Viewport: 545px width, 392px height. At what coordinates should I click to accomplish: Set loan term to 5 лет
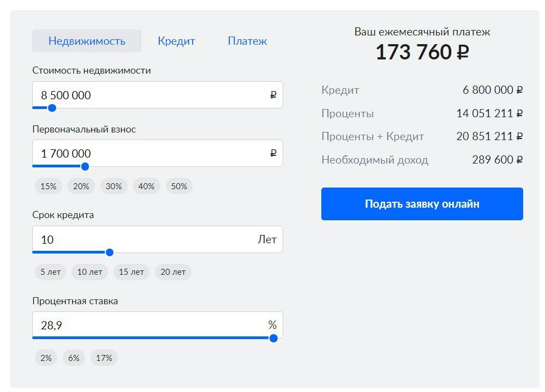tap(50, 272)
